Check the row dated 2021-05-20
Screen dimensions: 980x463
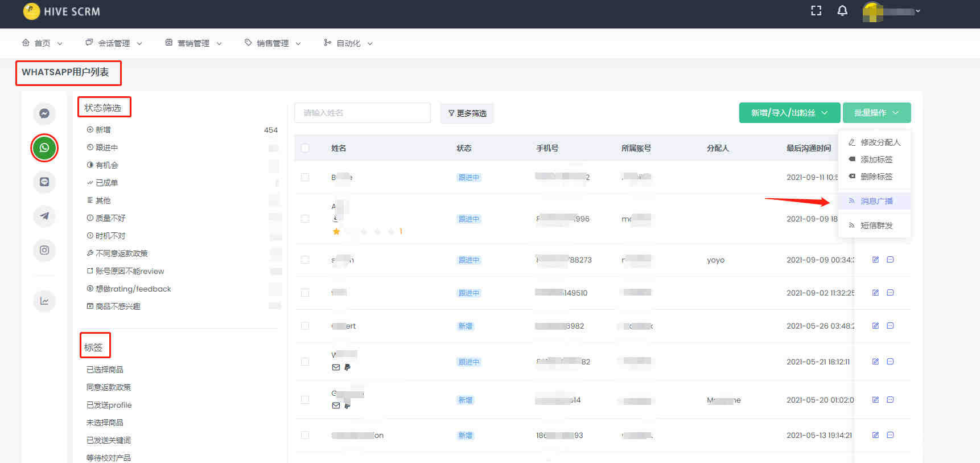click(305, 400)
